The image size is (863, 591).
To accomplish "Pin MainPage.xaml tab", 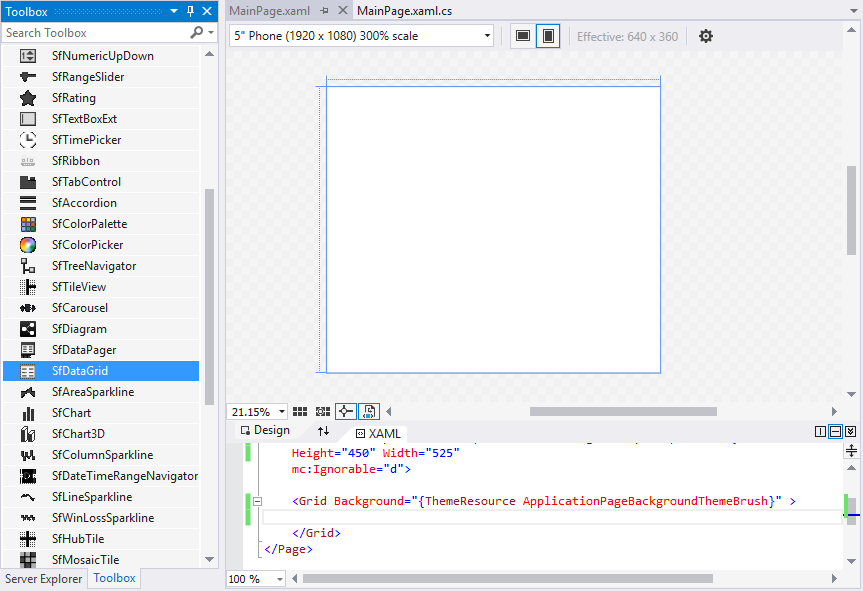I will pos(325,11).
